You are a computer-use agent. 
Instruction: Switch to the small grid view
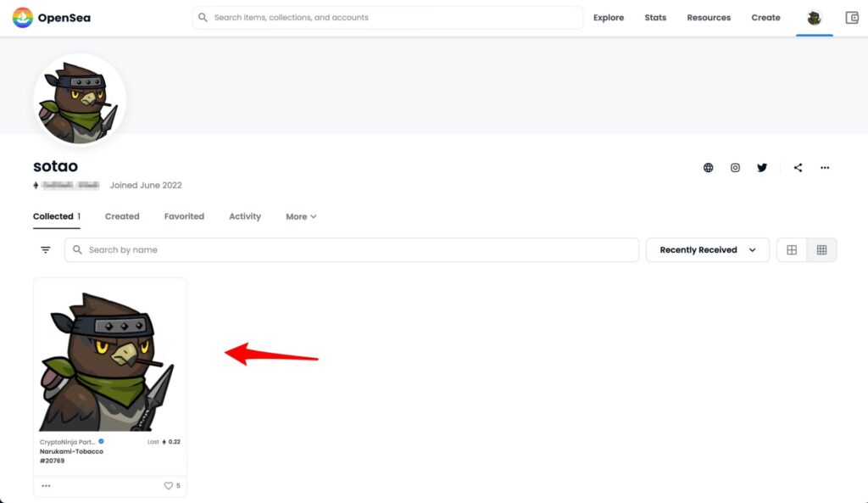pyautogui.click(x=821, y=250)
